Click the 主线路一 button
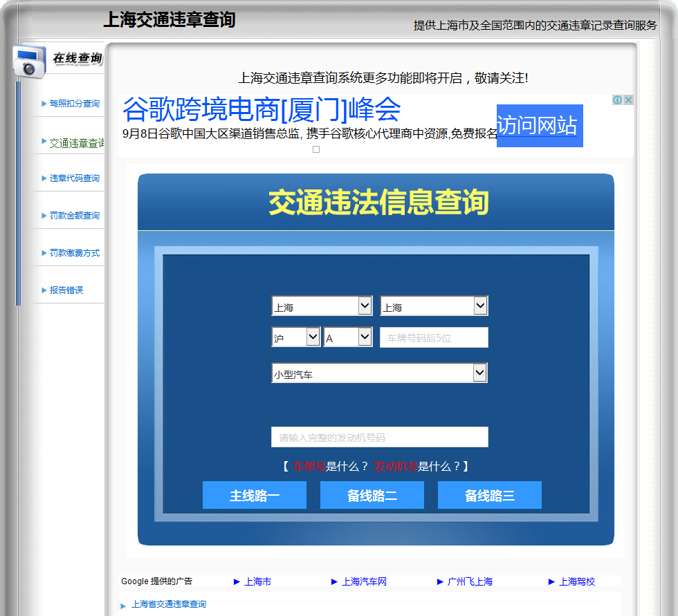Screen dimensions: 678x616 click(x=255, y=495)
